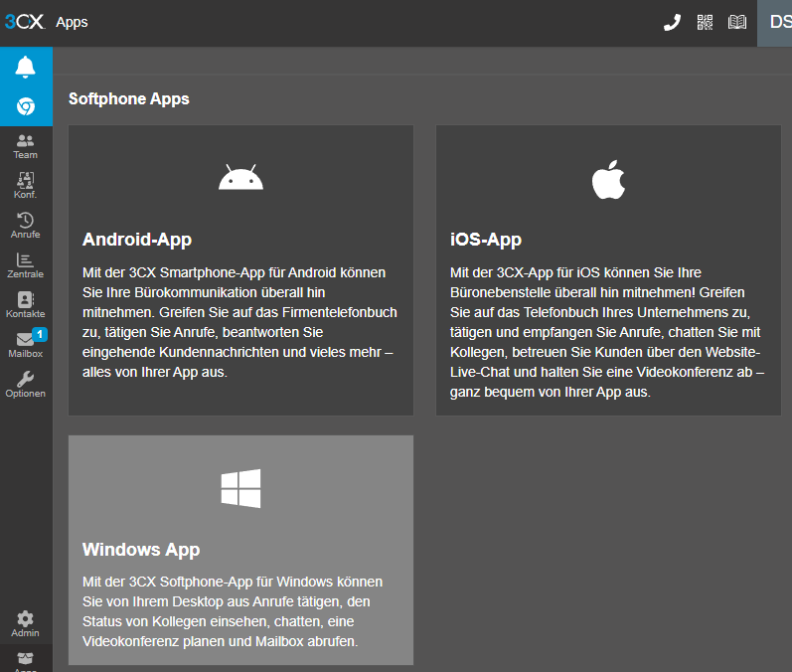This screenshot has width=792, height=672.
Task: Click the Apps title in header
Action: coord(72,22)
